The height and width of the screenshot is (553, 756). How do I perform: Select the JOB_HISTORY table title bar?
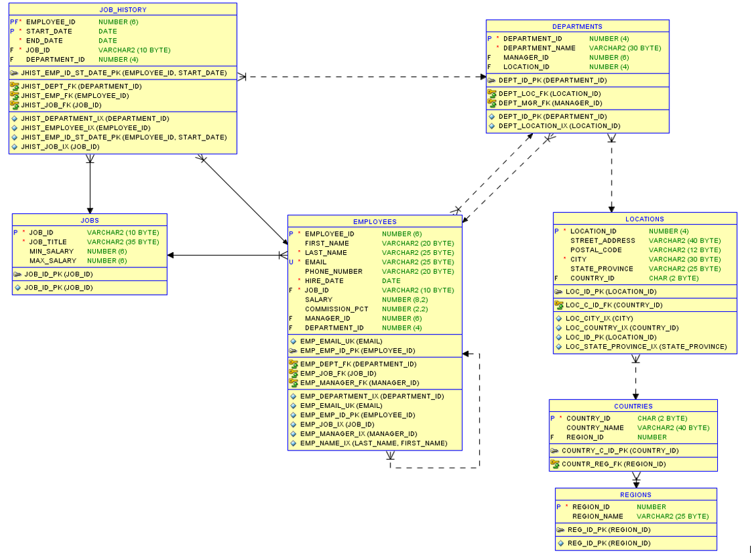122,9
